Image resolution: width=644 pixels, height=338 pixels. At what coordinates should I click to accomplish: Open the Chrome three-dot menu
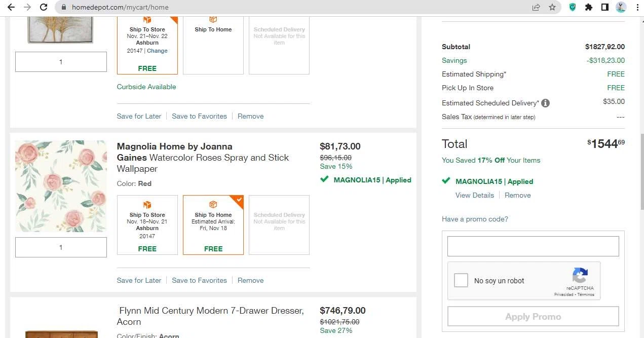tap(637, 7)
